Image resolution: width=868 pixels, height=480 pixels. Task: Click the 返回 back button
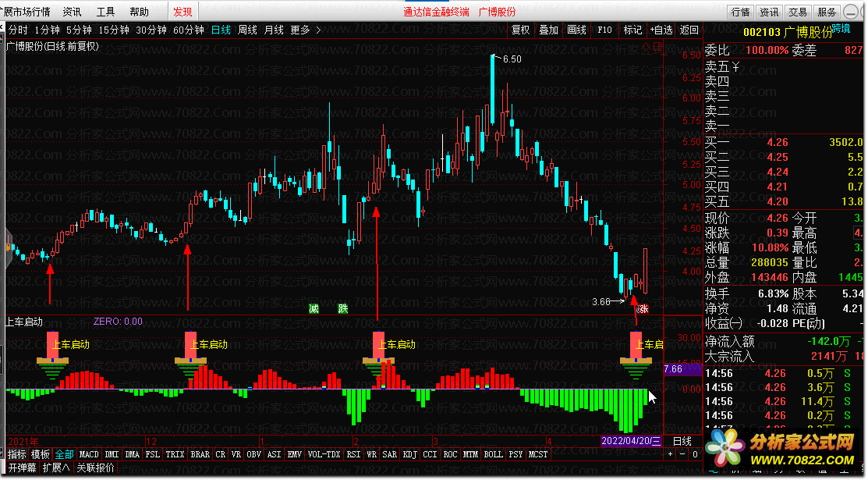689,30
